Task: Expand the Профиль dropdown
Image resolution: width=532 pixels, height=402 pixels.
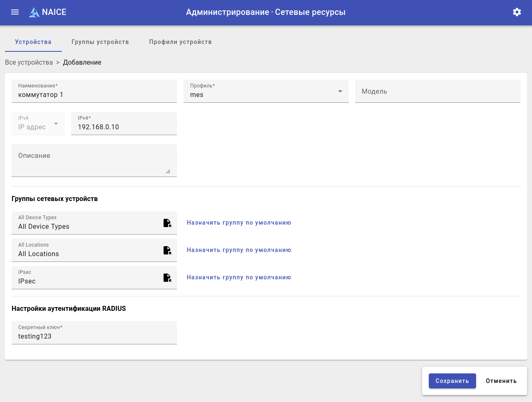Action: [340, 91]
